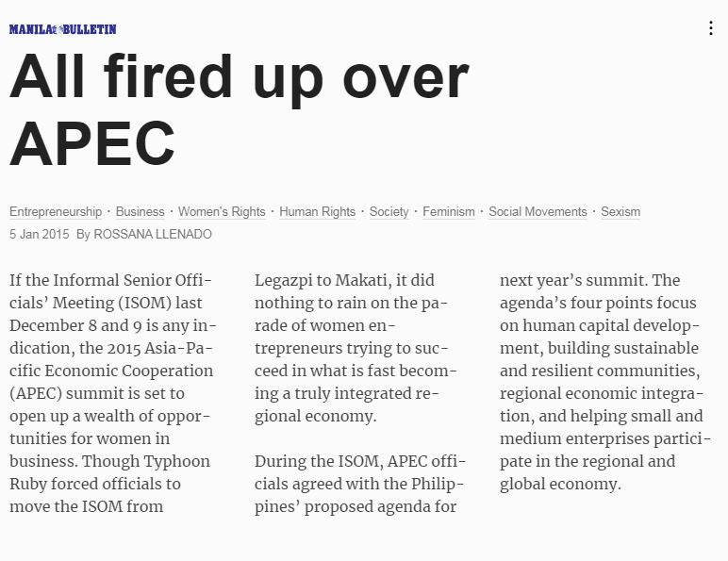The image size is (728, 561).
Task: Click the paragraph starting "Legazpi to Makati"
Action: [x=356, y=348]
